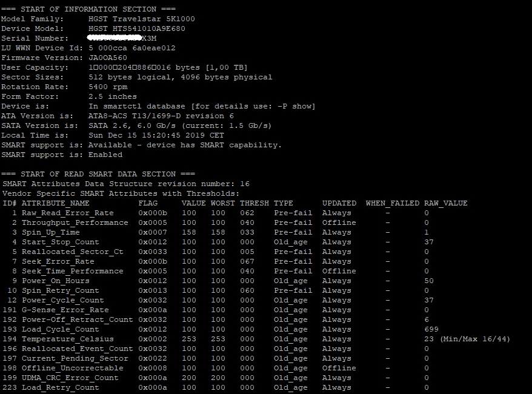Image resolution: width=532 pixels, height=394 pixels.
Task: Click the 'revision number: 16' line
Action: coord(126,184)
